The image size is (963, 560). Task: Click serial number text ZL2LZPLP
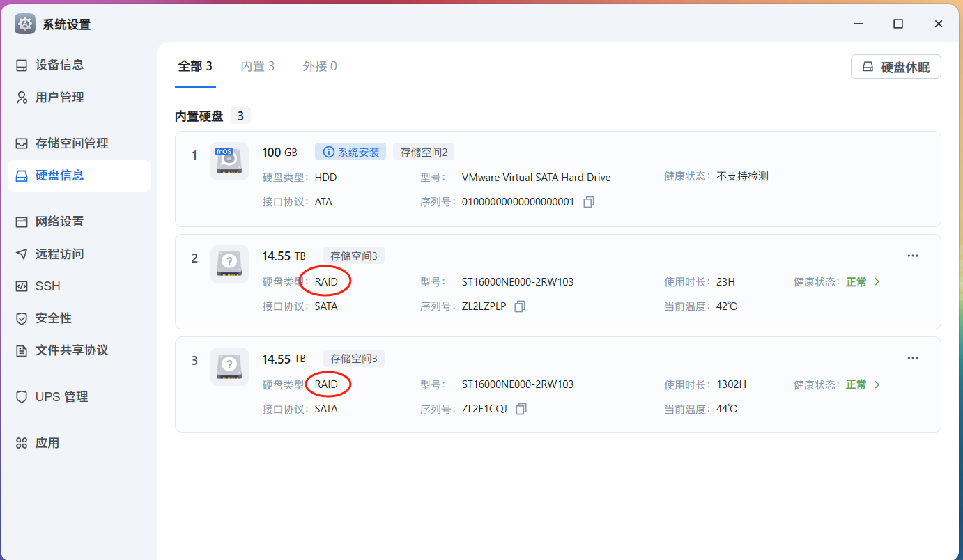click(484, 306)
